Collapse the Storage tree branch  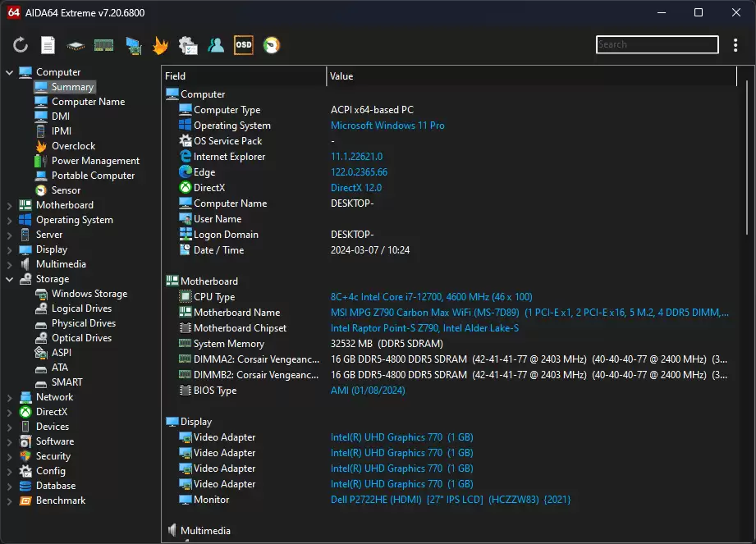pos(8,278)
